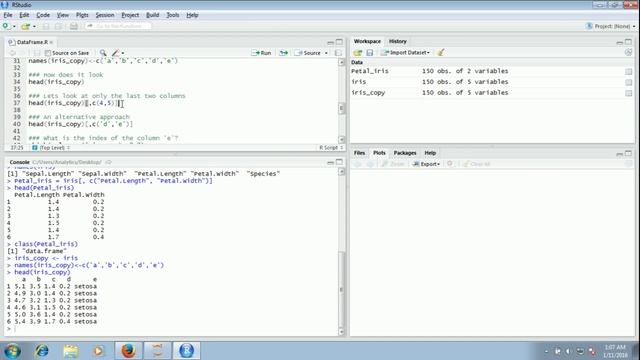The image size is (640, 360).
Task: Switch to the Files tab
Action: coord(359,153)
